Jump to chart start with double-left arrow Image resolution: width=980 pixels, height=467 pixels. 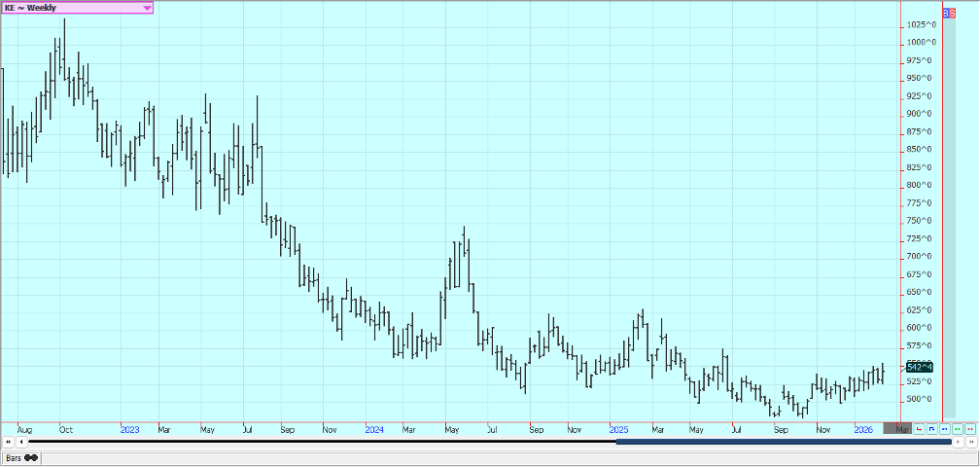coord(9,442)
